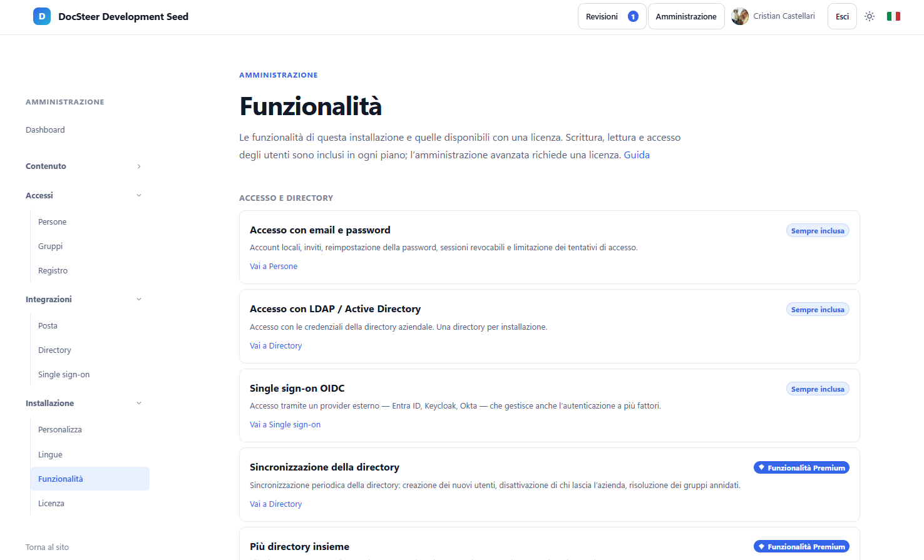Click "Sempre inclusa" badge on email/password card
This screenshot has width=924, height=560.
[x=818, y=231]
